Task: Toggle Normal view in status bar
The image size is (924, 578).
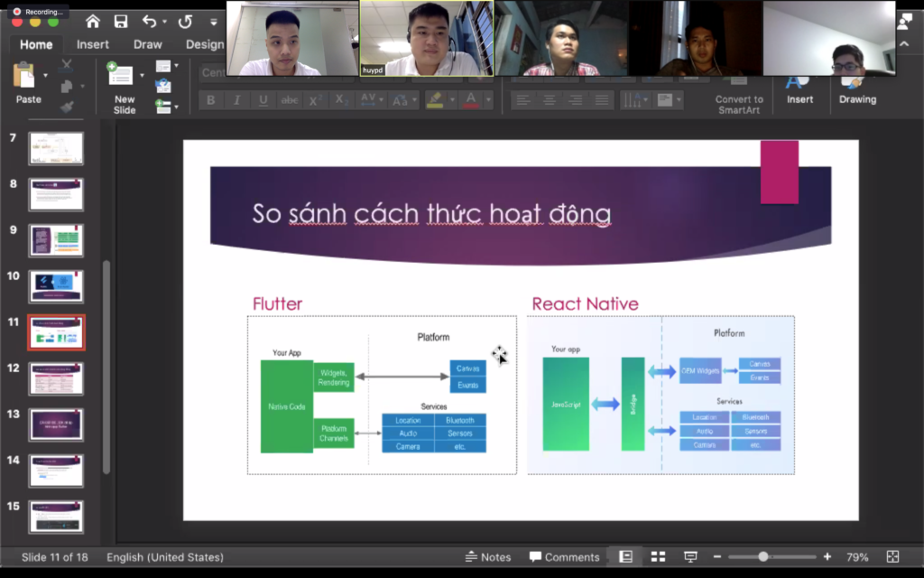Action: point(625,557)
